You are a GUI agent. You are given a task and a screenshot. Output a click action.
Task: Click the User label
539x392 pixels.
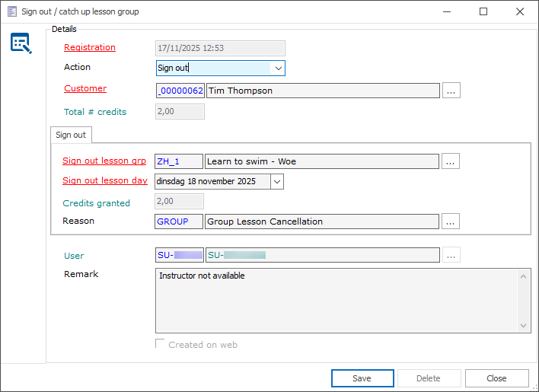click(x=74, y=256)
